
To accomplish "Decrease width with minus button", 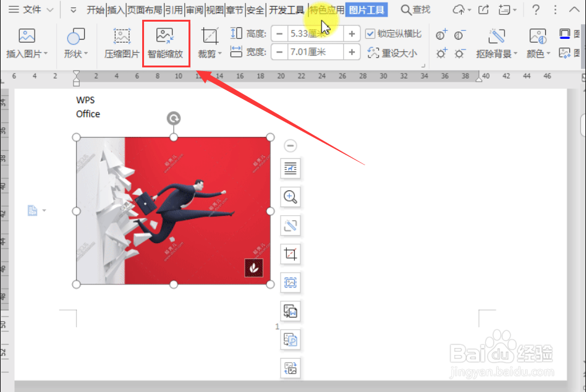I will coord(279,52).
